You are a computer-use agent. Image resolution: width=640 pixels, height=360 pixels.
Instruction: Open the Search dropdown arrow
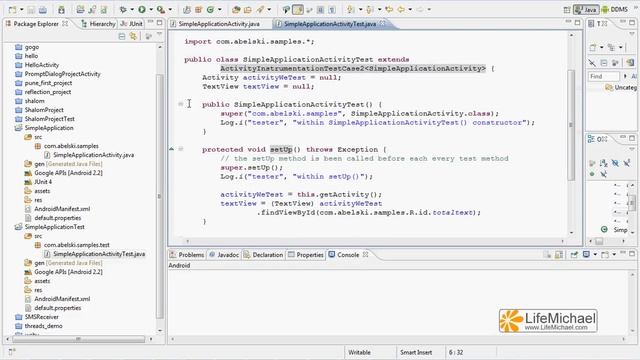click(x=269, y=9)
